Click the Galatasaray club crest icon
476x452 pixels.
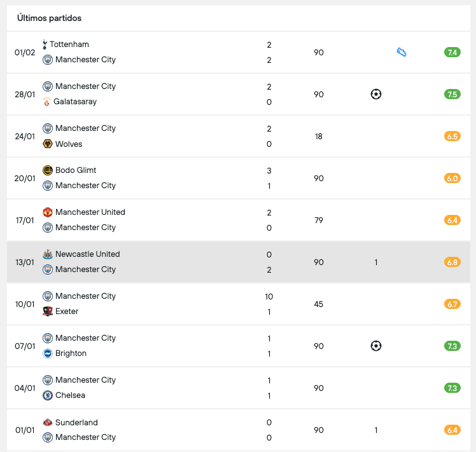tap(46, 102)
